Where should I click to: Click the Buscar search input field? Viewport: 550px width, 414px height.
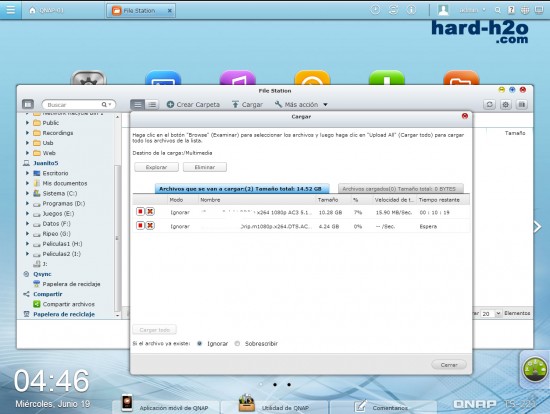tap(74, 105)
